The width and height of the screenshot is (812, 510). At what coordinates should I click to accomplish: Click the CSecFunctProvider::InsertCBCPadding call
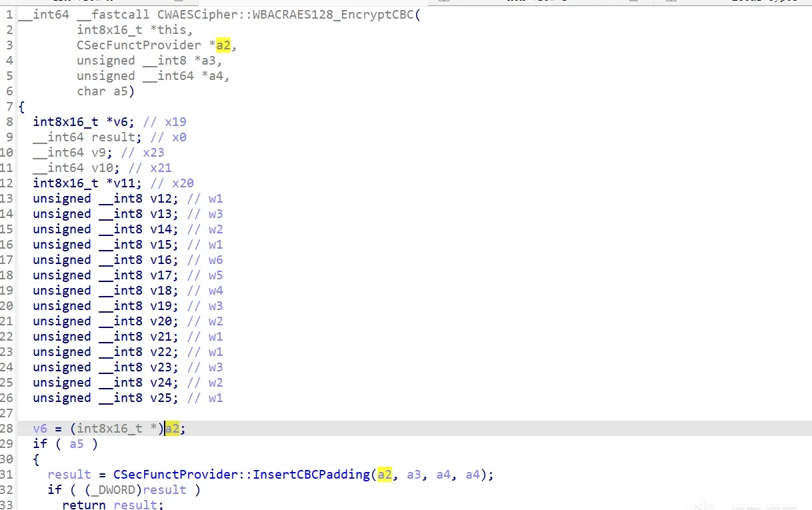[x=241, y=474]
